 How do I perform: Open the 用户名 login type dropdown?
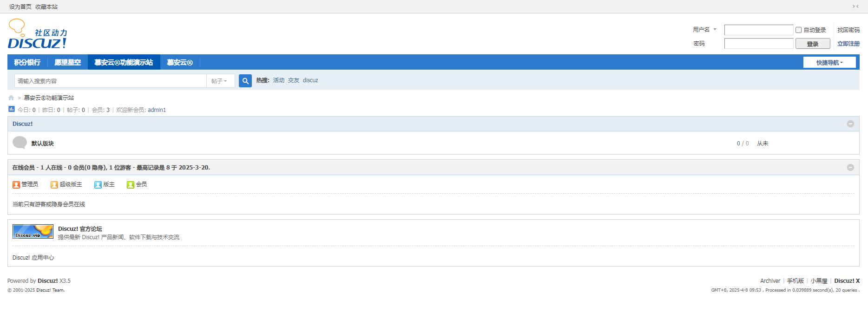(x=704, y=30)
